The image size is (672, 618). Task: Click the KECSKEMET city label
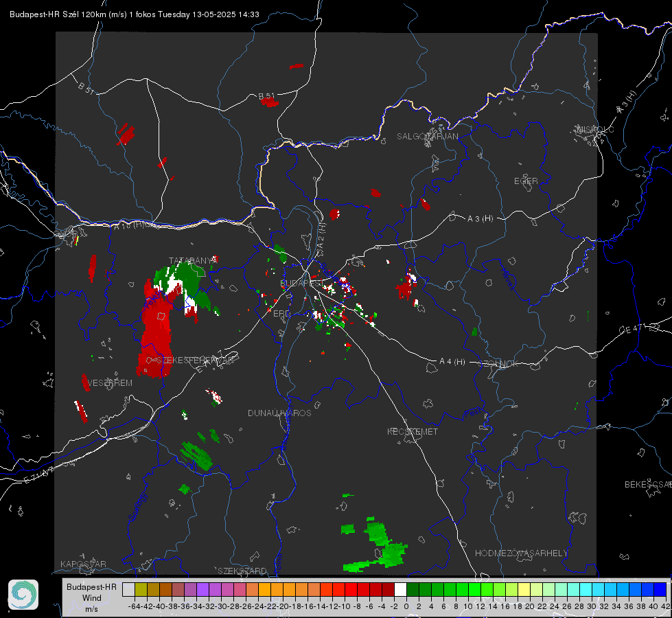[x=413, y=431]
